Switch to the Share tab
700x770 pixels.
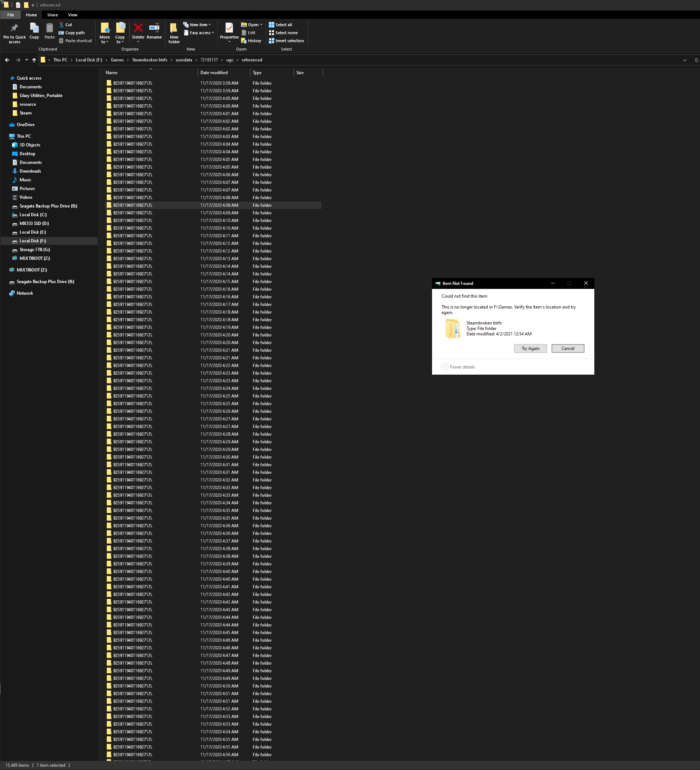tap(52, 15)
